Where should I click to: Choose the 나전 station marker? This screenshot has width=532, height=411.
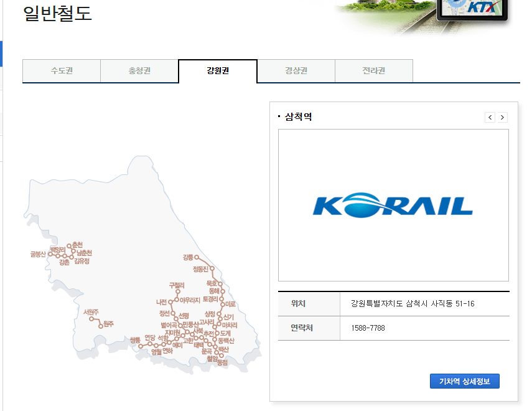170,302
